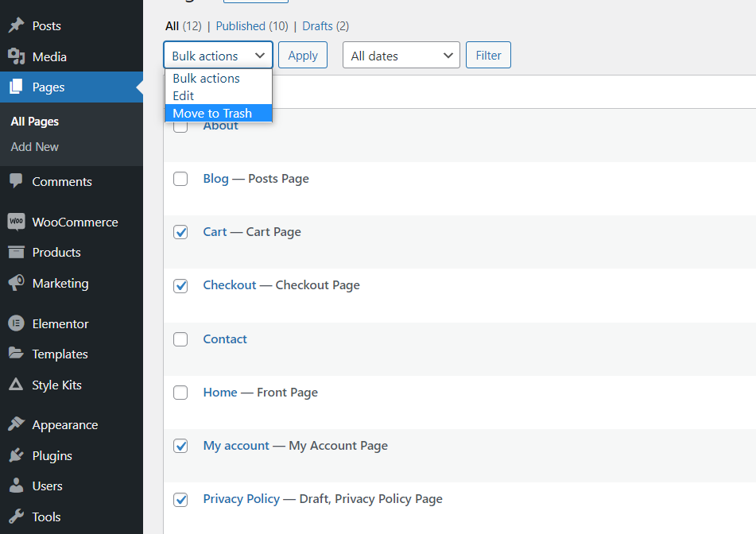Open the Bulk actions dropdown
This screenshot has height=534, width=756.
(x=218, y=55)
